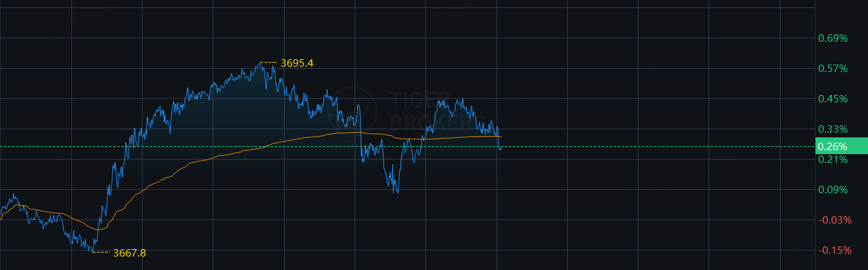
Task: Click the 0.33% axis label
Action: pyautogui.click(x=832, y=129)
